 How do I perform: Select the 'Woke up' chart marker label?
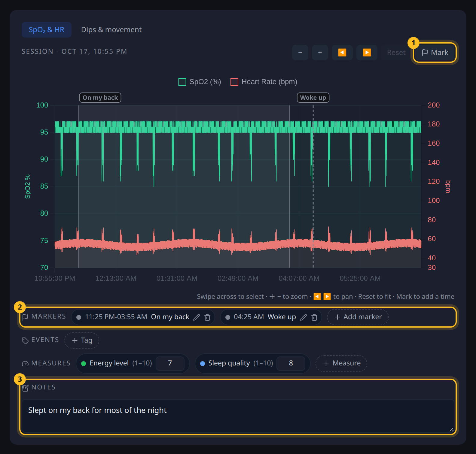coord(313,98)
